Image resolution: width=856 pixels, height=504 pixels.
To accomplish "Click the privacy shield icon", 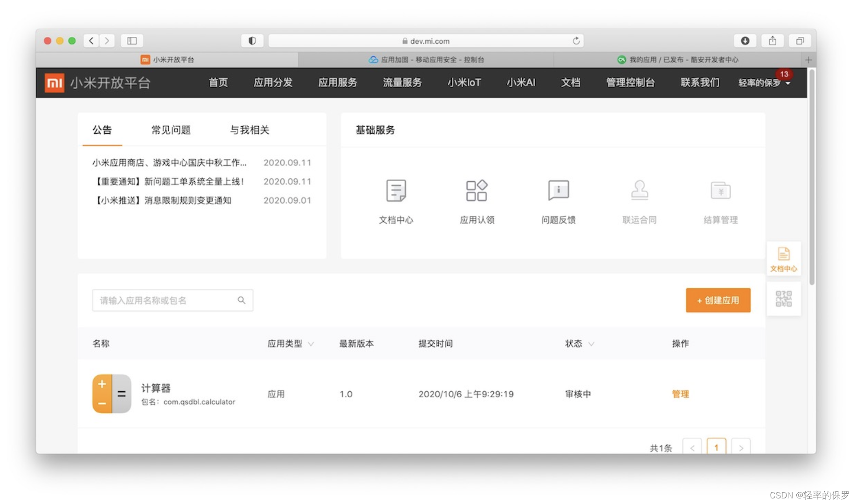I will pyautogui.click(x=252, y=41).
